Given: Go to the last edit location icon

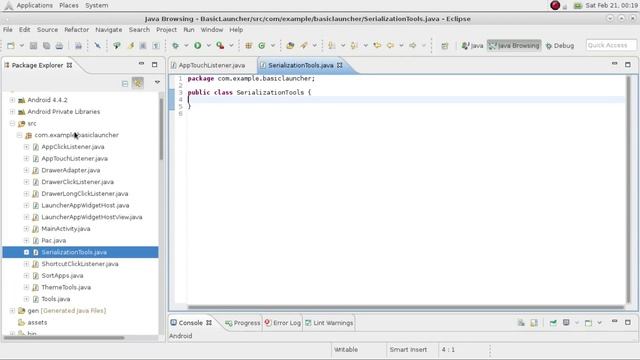Looking at the screenshot, I should pyautogui.click(x=377, y=46).
